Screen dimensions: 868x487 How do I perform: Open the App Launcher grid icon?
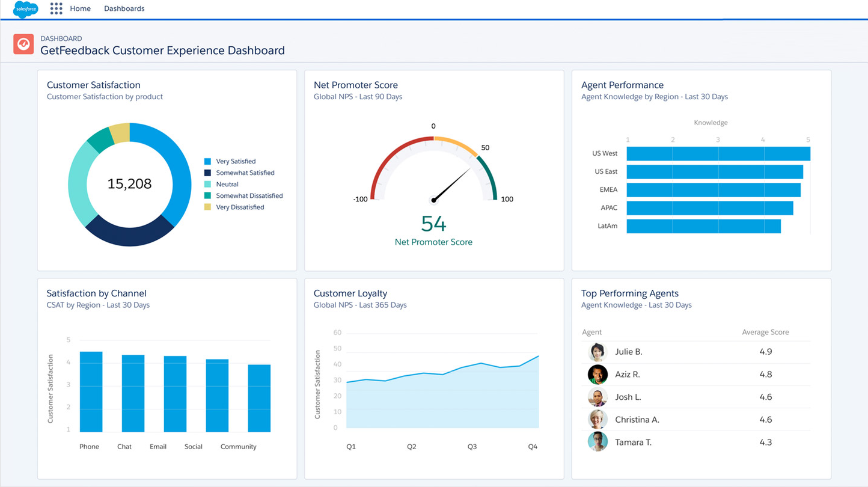56,8
